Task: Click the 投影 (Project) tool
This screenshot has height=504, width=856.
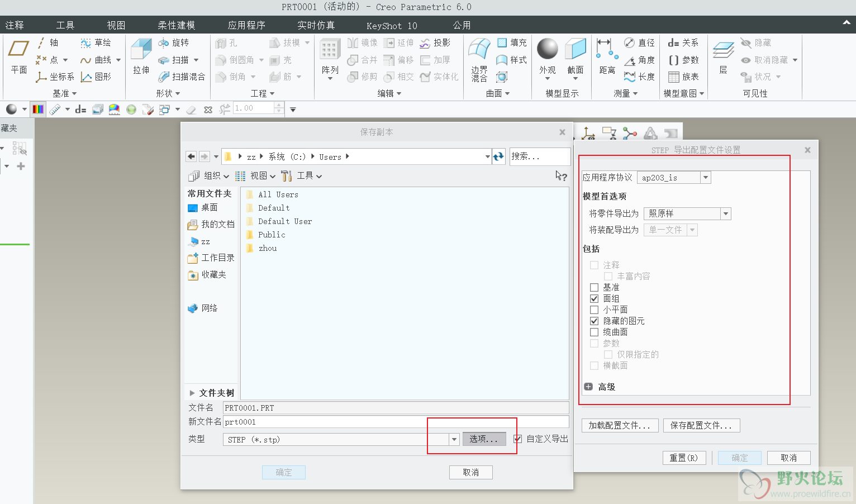Action: click(x=435, y=42)
